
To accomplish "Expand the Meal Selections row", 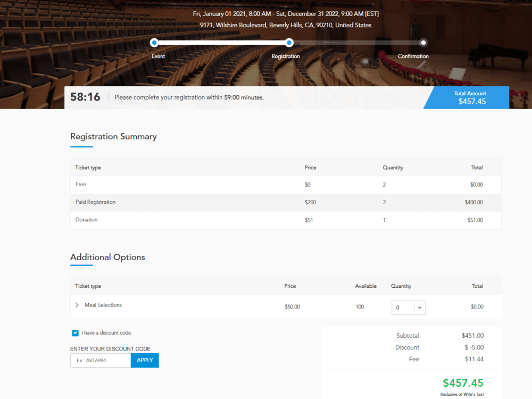I will click(77, 305).
